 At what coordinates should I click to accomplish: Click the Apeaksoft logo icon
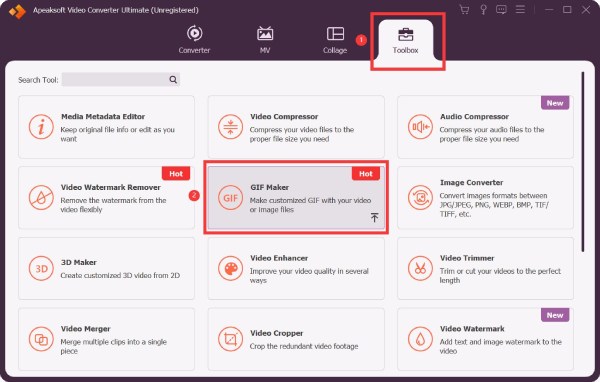[x=17, y=11]
